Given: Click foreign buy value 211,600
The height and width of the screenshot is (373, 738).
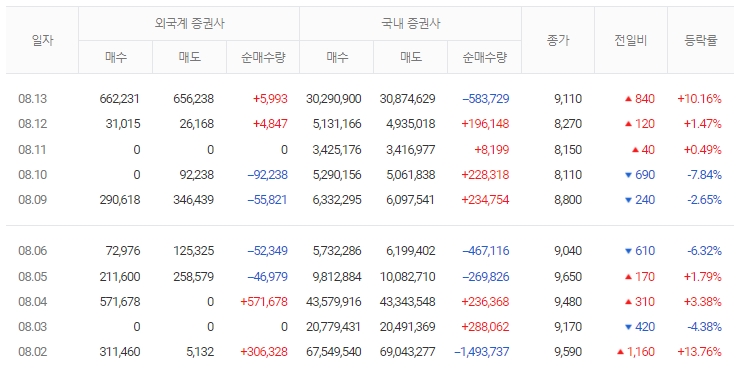Looking at the screenshot, I should coord(120,276).
